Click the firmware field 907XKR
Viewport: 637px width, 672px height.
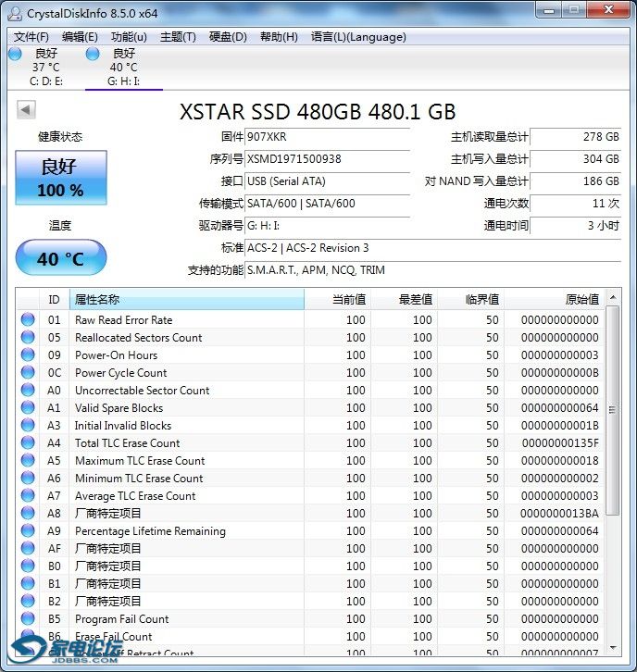tap(328, 137)
